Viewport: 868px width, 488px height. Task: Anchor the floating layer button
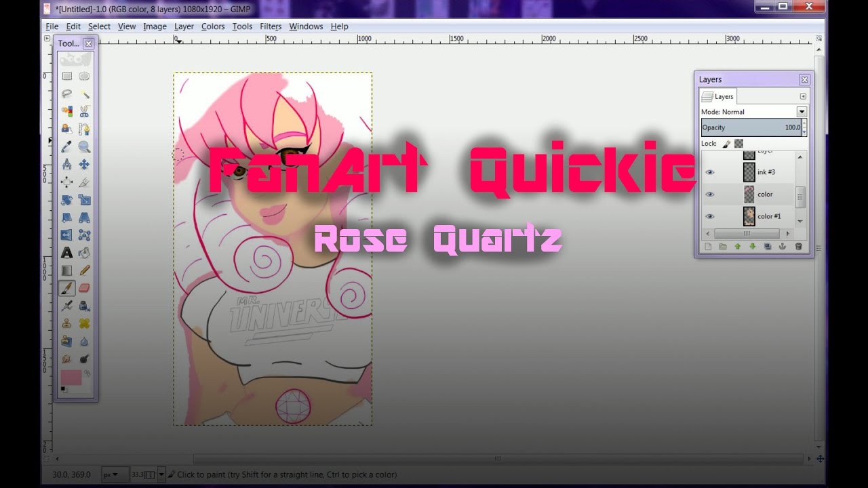(x=782, y=247)
